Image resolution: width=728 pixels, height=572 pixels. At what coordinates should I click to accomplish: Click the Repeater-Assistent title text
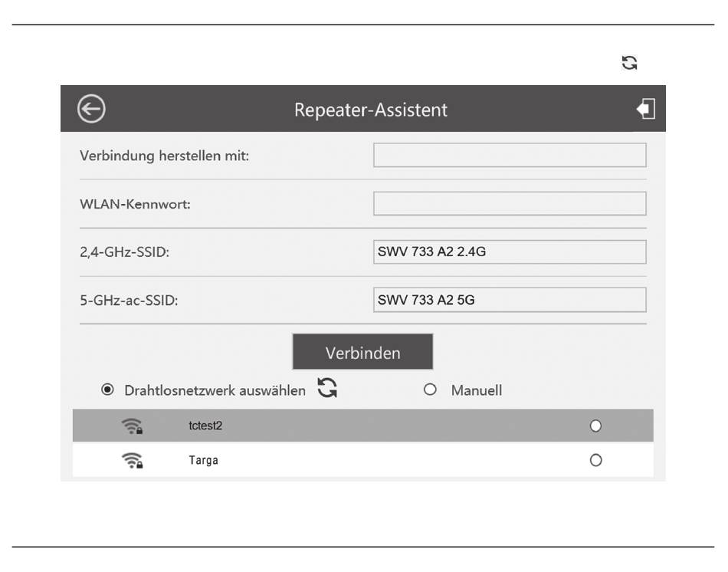coord(370,110)
